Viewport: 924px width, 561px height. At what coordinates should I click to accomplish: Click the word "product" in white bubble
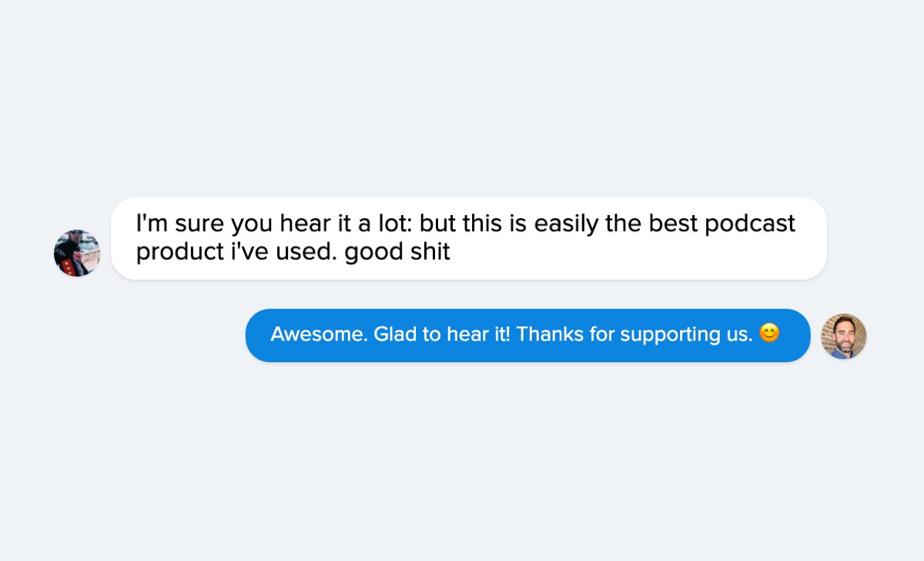click(x=180, y=253)
